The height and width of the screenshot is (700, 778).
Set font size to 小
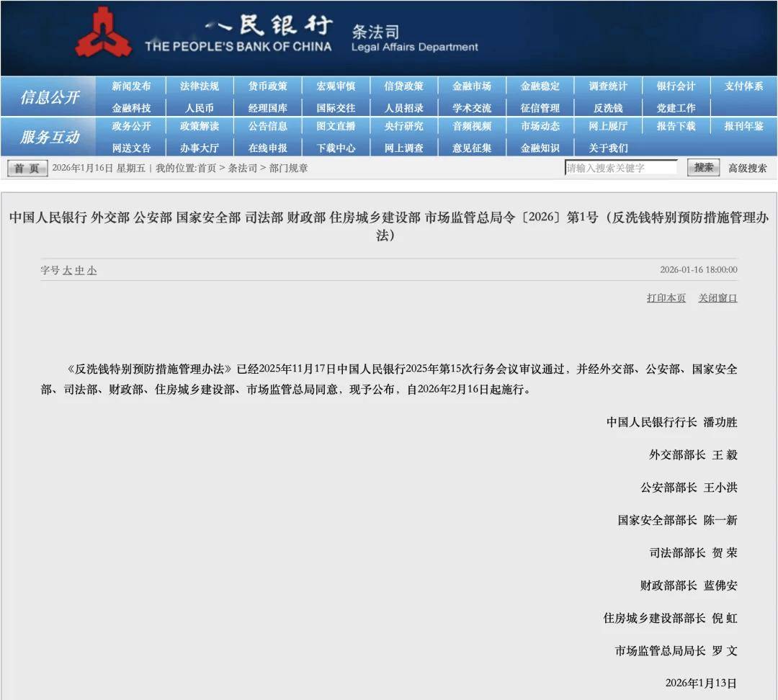point(92,271)
